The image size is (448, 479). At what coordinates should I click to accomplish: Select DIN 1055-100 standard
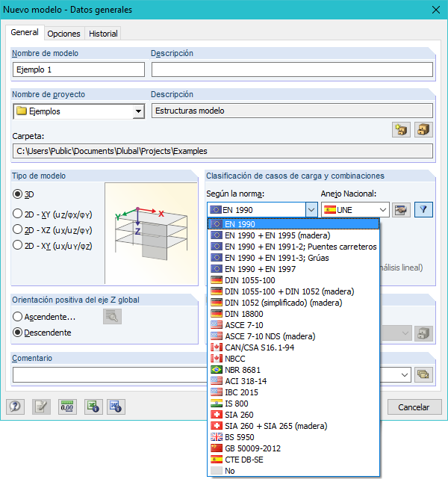point(293,280)
